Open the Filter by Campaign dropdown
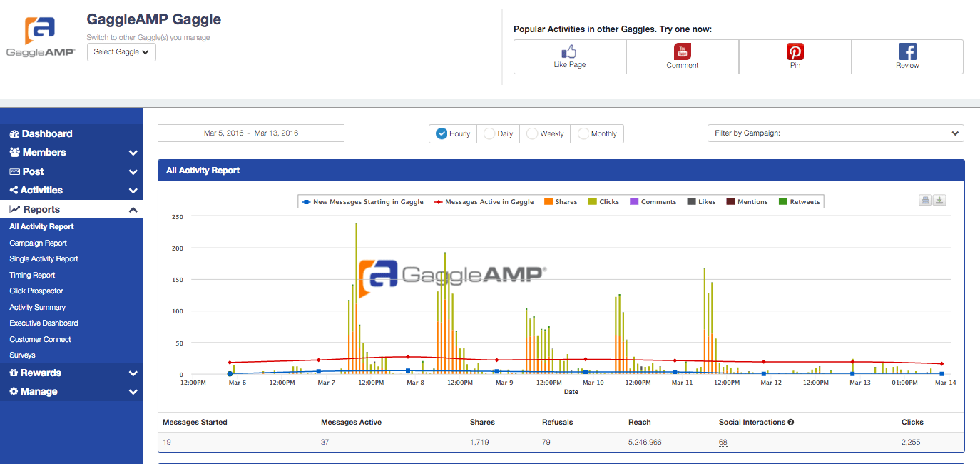The height and width of the screenshot is (464, 980). coord(835,133)
